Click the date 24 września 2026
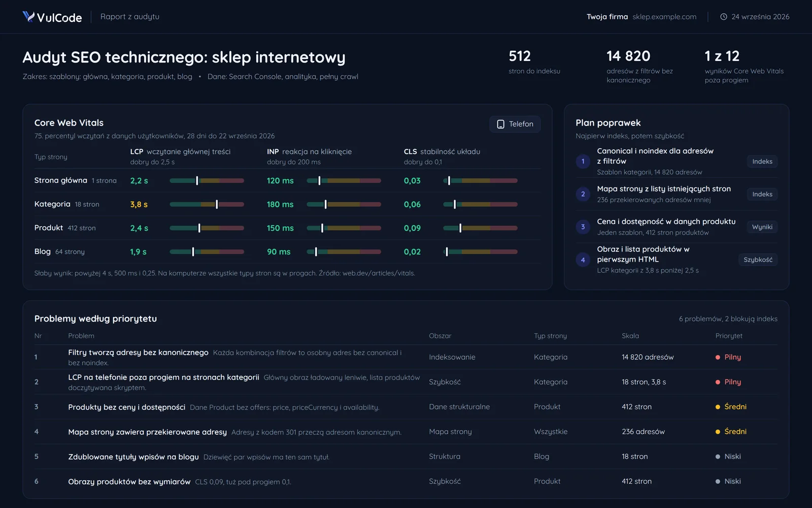 760,17
